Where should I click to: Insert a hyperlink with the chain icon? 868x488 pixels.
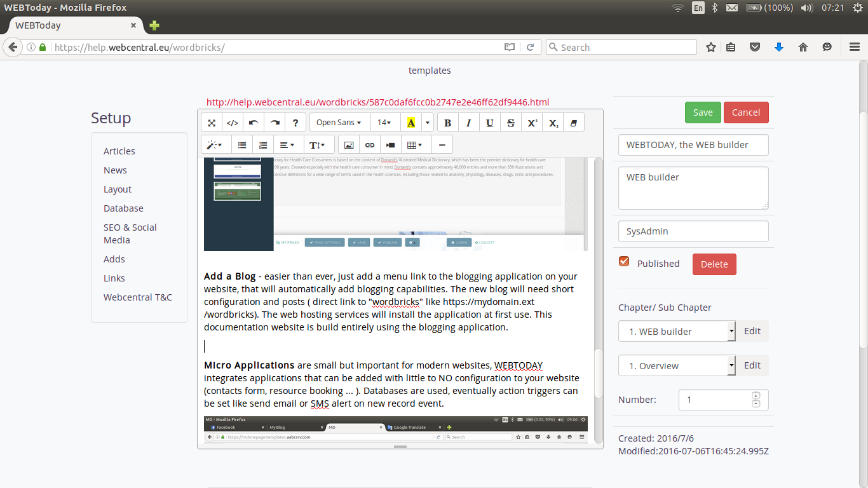(369, 145)
